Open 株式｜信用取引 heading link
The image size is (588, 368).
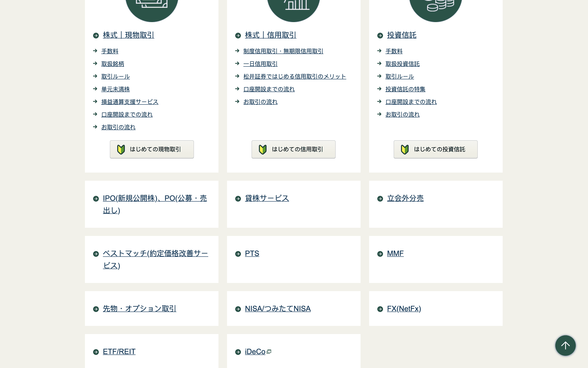point(271,35)
